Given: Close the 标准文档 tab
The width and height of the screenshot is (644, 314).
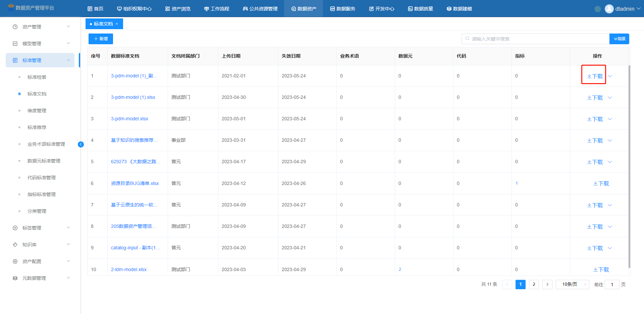Looking at the screenshot, I should (117, 24).
